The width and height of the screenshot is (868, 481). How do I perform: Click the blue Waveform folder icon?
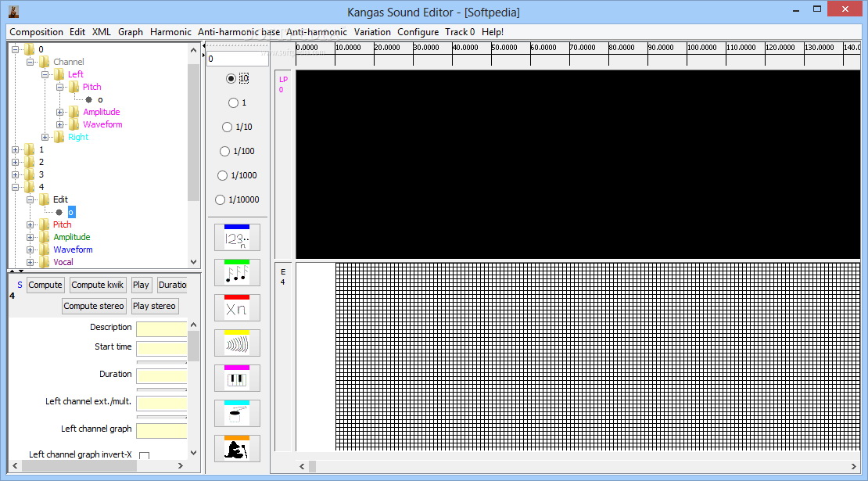point(45,249)
